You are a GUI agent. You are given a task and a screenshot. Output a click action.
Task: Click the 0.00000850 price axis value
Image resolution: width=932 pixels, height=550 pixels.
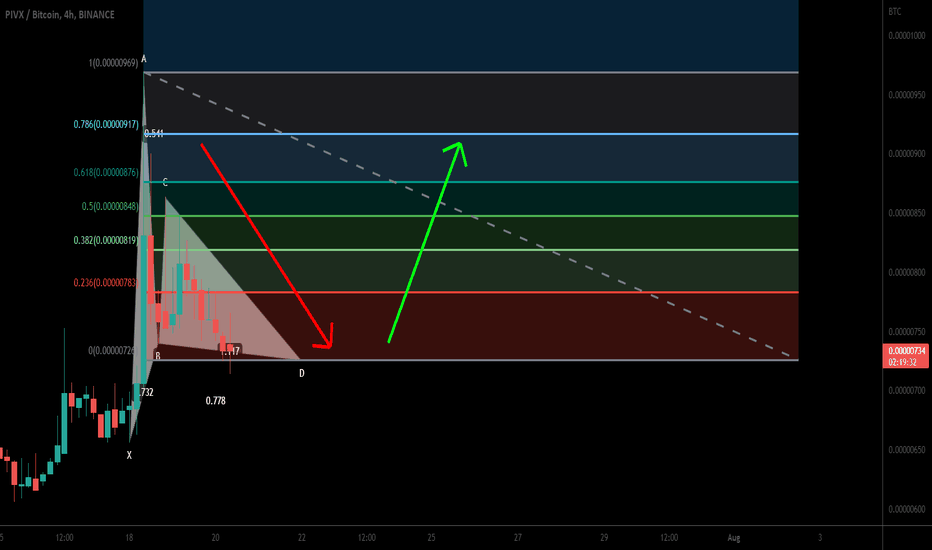click(x=906, y=213)
